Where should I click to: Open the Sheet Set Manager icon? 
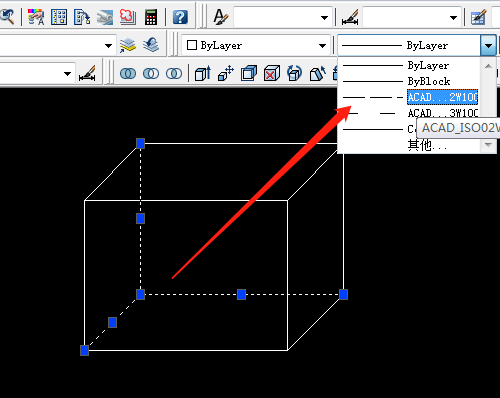tap(105, 17)
